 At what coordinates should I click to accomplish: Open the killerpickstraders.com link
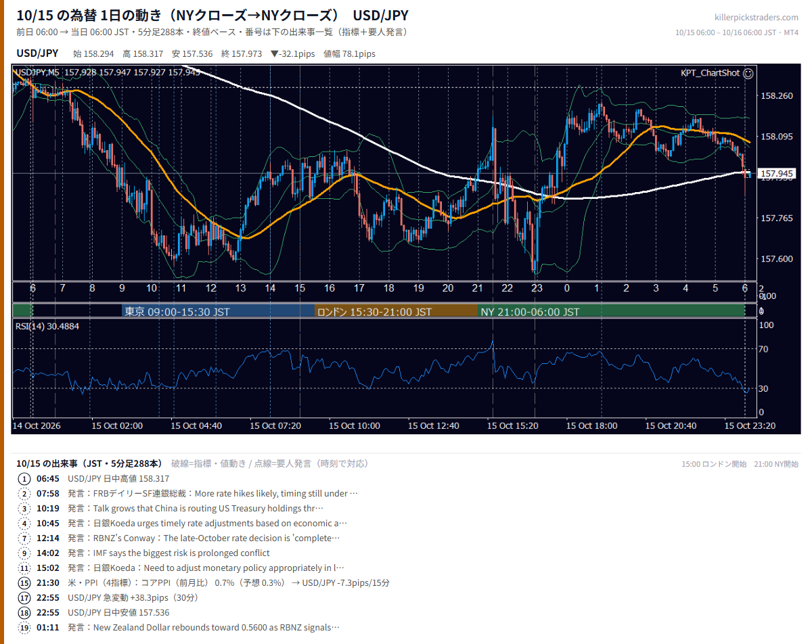point(757,18)
